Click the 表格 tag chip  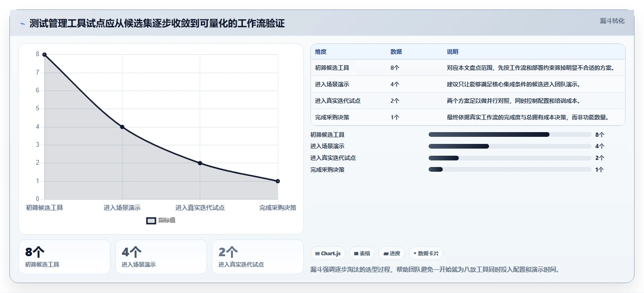point(362,253)
